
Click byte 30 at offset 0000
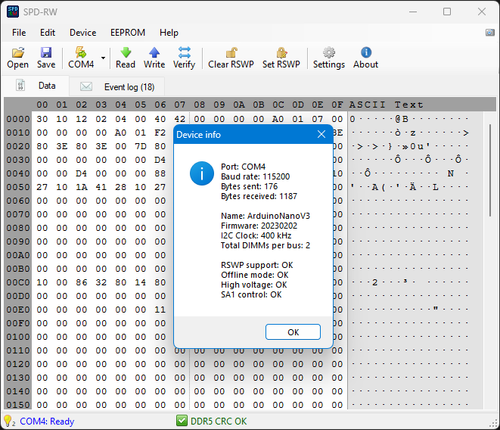pyautogui.click(x=42, y=119)
